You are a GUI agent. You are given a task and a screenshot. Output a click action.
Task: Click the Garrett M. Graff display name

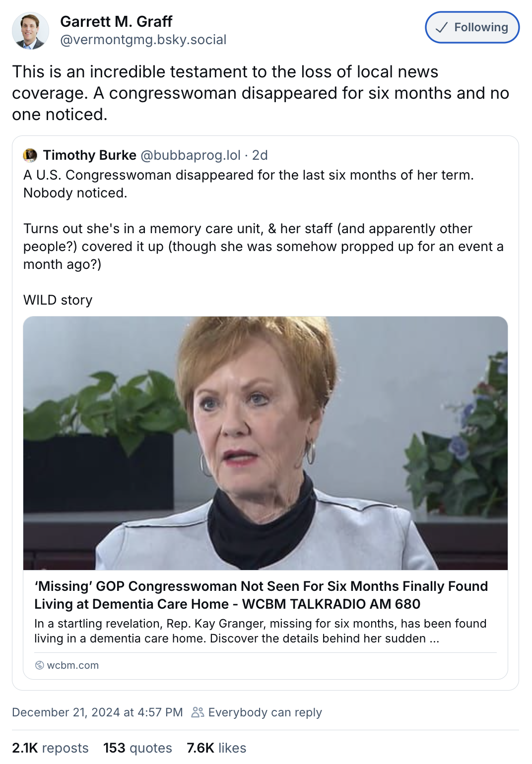pos(116,22)
